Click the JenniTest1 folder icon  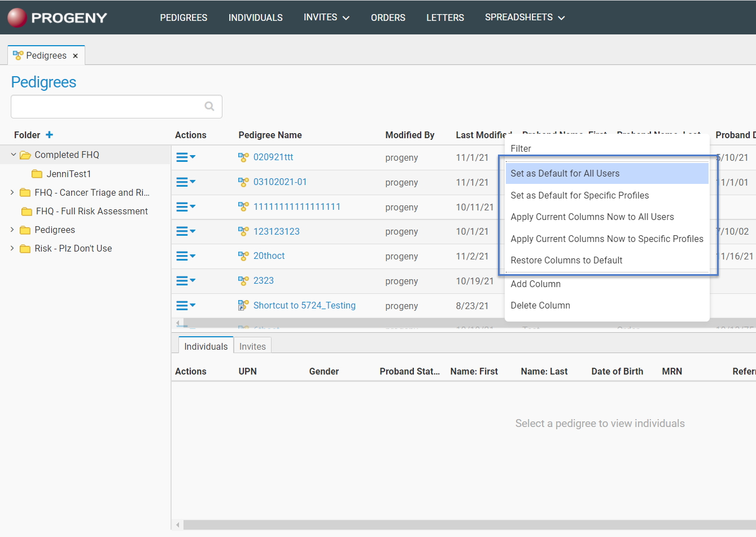coord(37,174)
